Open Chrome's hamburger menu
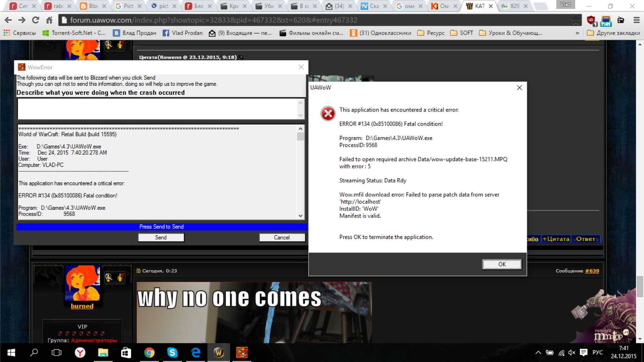The image size is (644, 362). click(x=636, y=20)
